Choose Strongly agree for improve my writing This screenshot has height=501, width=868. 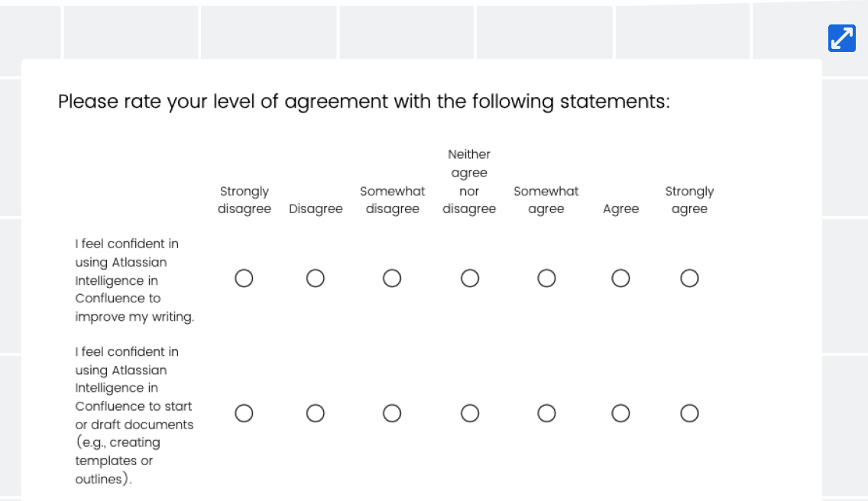[690, 278]
